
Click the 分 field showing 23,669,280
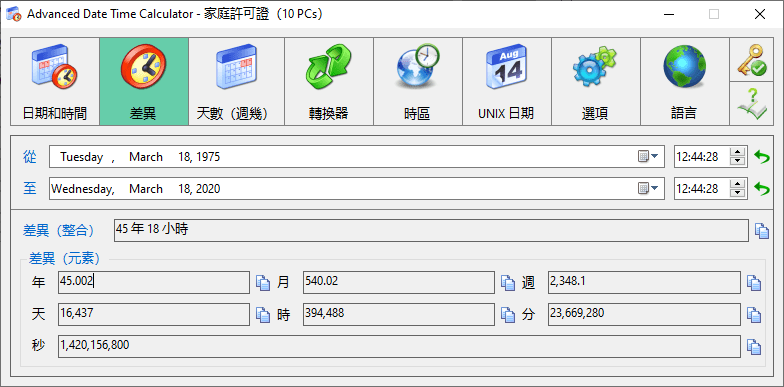click(644, 314)
